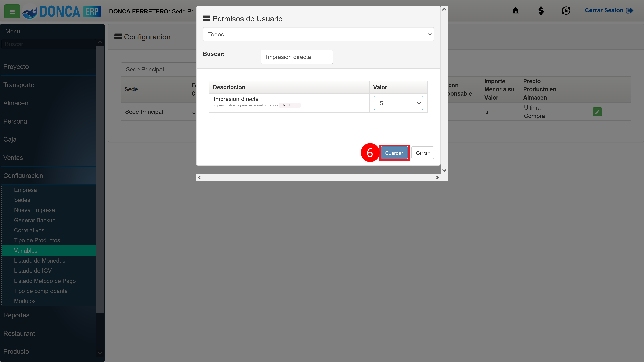The image size is (644, 362).
Task: Open Generar Backup in the sidebar
Action: pos(49,220)
